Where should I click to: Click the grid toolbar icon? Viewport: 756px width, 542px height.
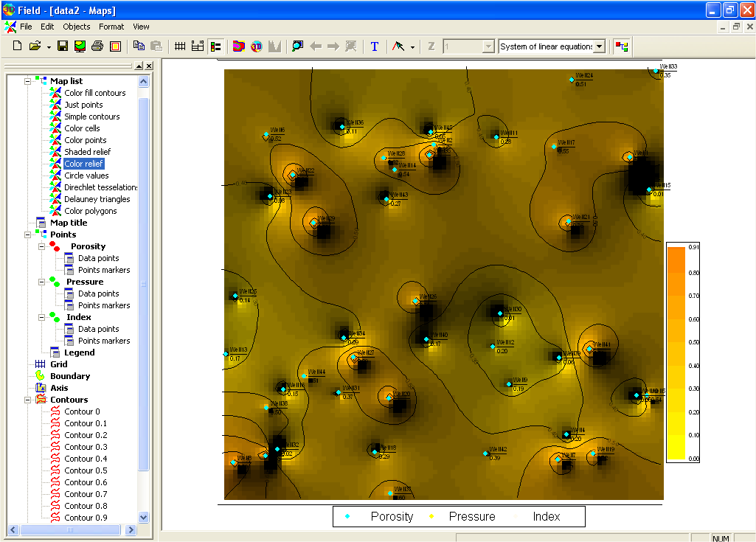(x=180, y=46)
